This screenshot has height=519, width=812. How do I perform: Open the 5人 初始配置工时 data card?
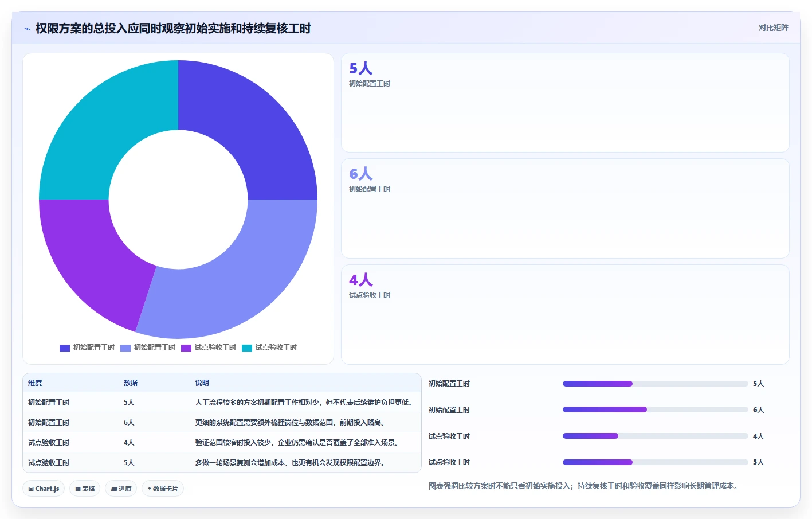[x=565, y=103]
